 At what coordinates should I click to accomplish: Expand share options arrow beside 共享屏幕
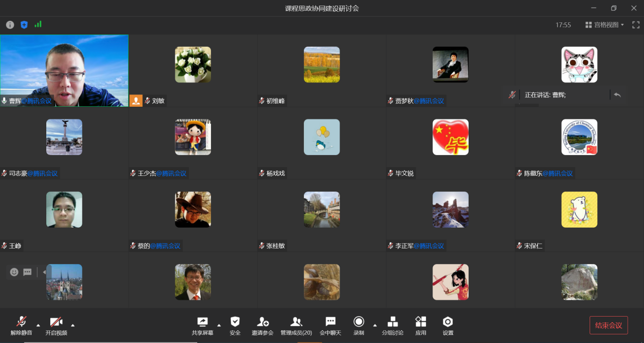[x=219, y=325]
